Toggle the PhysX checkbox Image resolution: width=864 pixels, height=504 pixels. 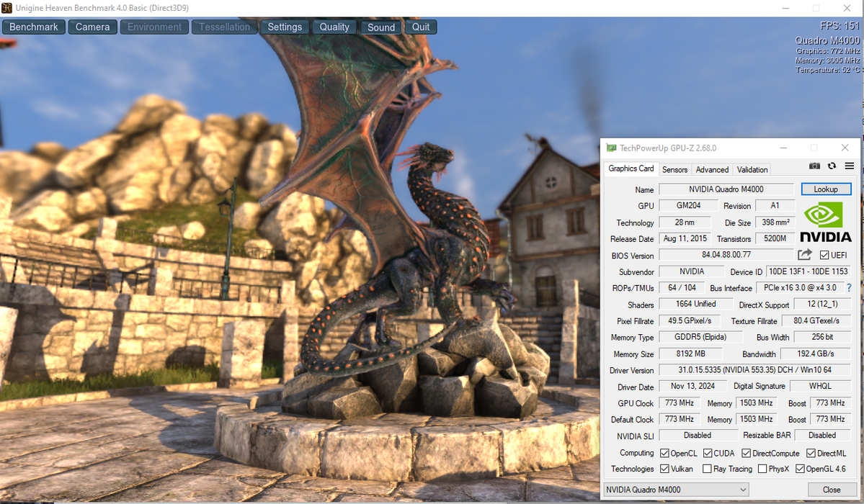tap(762, 469)
